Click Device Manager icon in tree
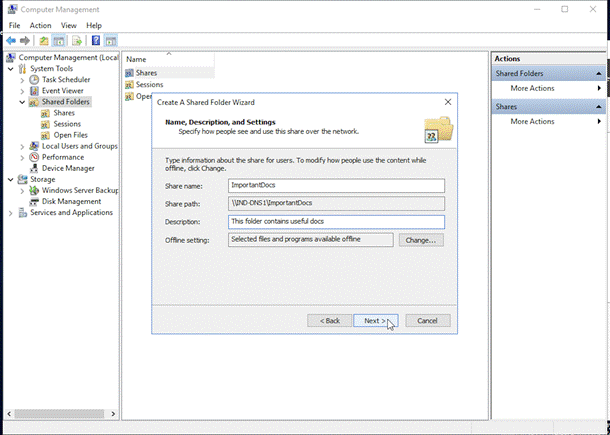 click(x=34, y=168)
